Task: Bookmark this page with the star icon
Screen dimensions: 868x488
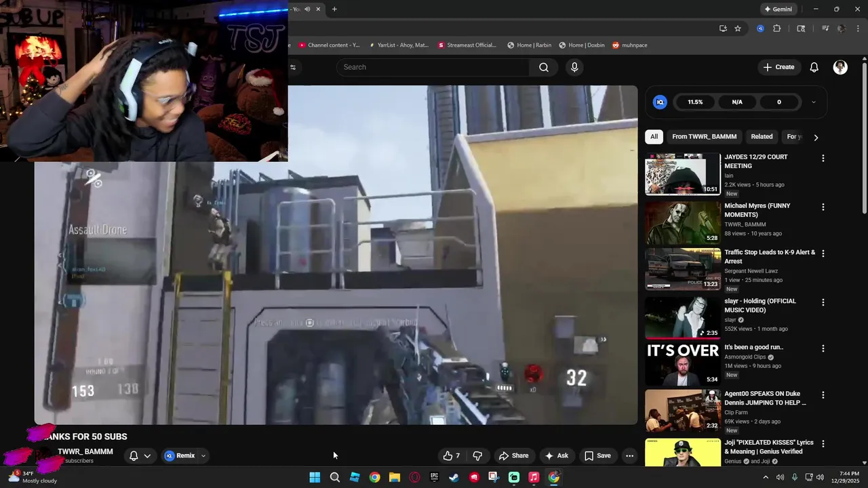Action: coord(738,28)
